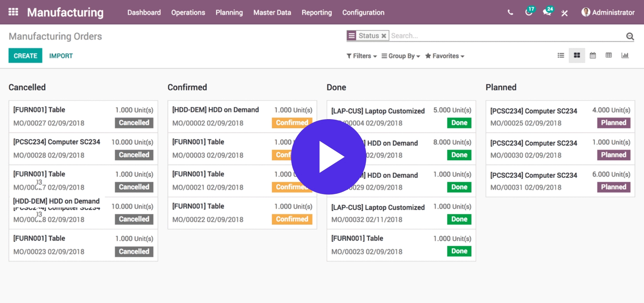This screenshot has width=644, height=303.
Task: Click the phone call icon
Action: [x=510, y=13]
